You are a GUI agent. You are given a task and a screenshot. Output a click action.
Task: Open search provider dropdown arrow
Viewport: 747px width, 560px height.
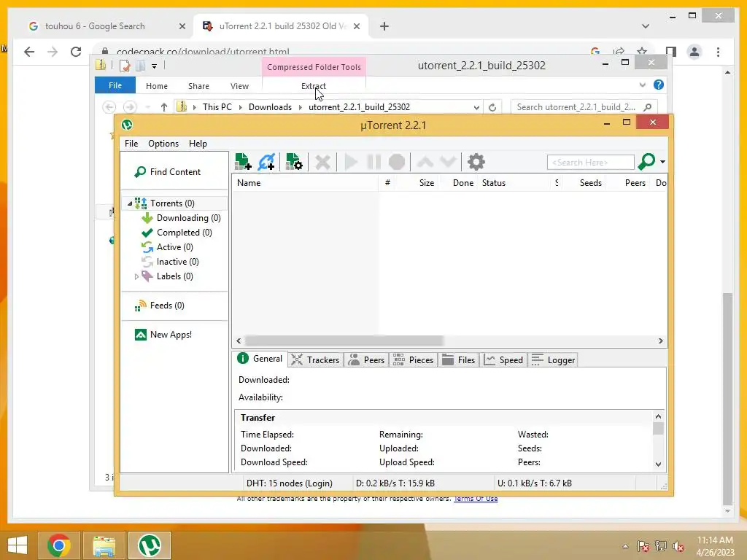coord(662,162)
